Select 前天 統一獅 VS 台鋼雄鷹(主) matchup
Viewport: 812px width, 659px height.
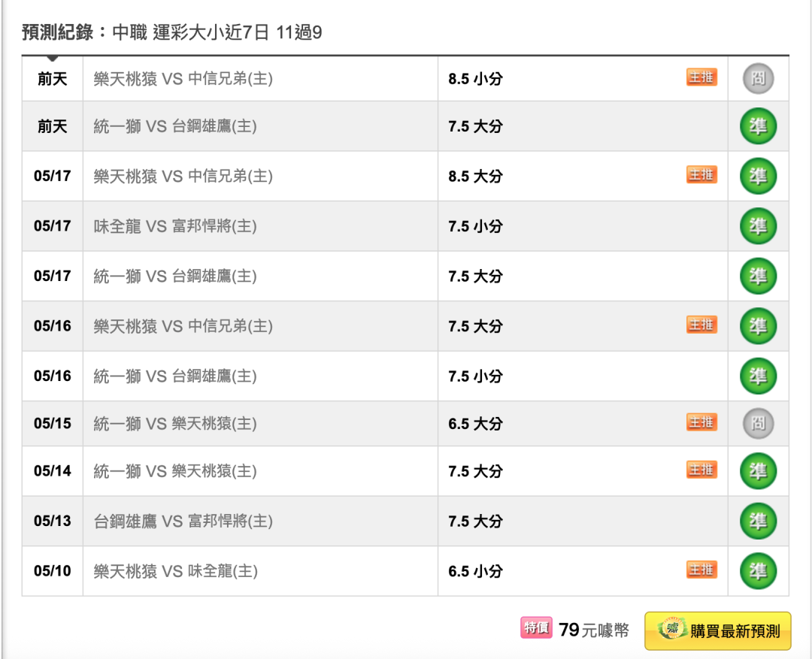pyautogui.click(x=175, y=126)
